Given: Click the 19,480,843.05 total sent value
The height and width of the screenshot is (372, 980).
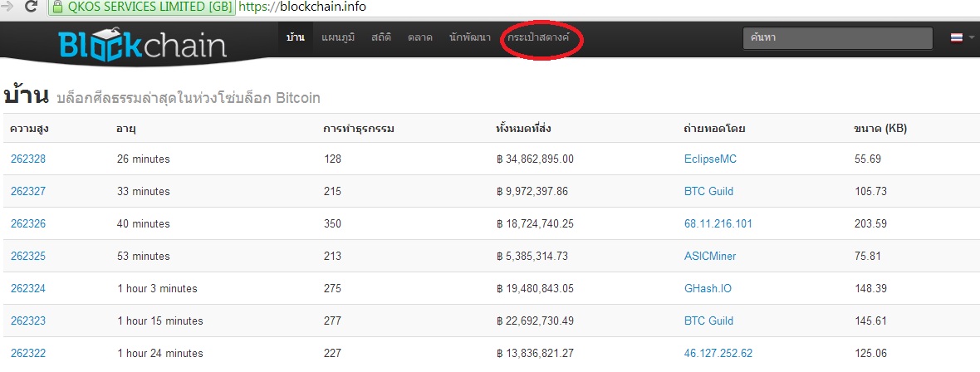Looking at the screenshot, I should (535, 289).
